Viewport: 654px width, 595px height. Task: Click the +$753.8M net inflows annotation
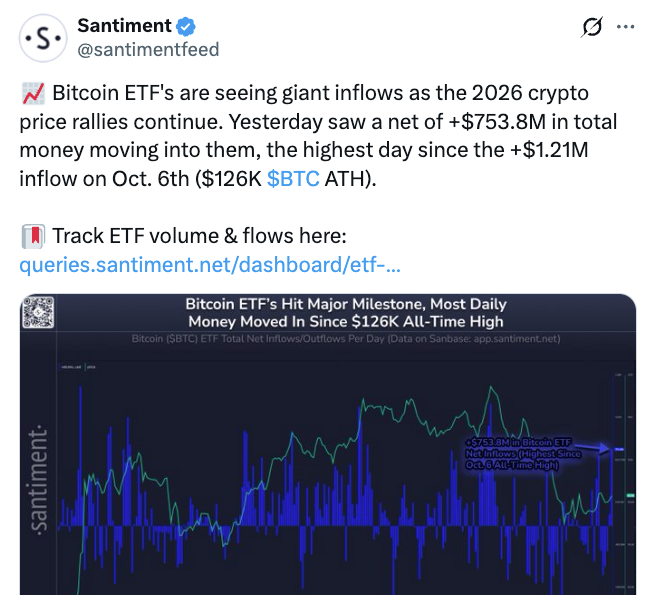(523, 453)
